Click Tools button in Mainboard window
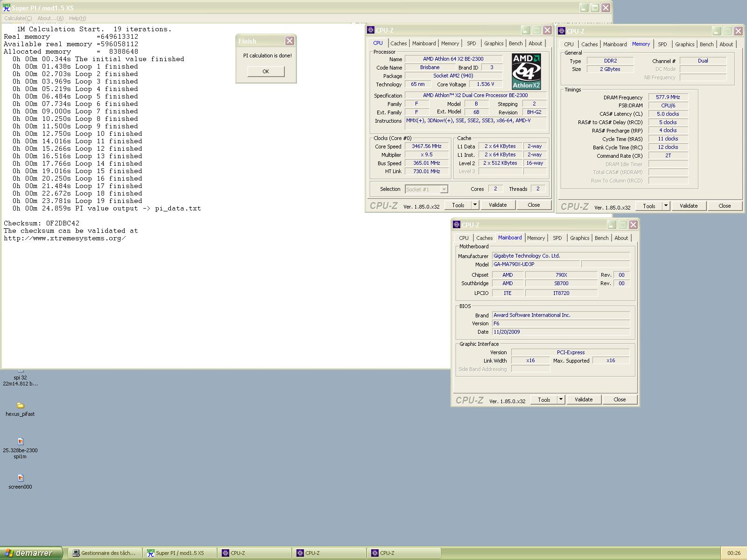 click(x=544, y=399)
